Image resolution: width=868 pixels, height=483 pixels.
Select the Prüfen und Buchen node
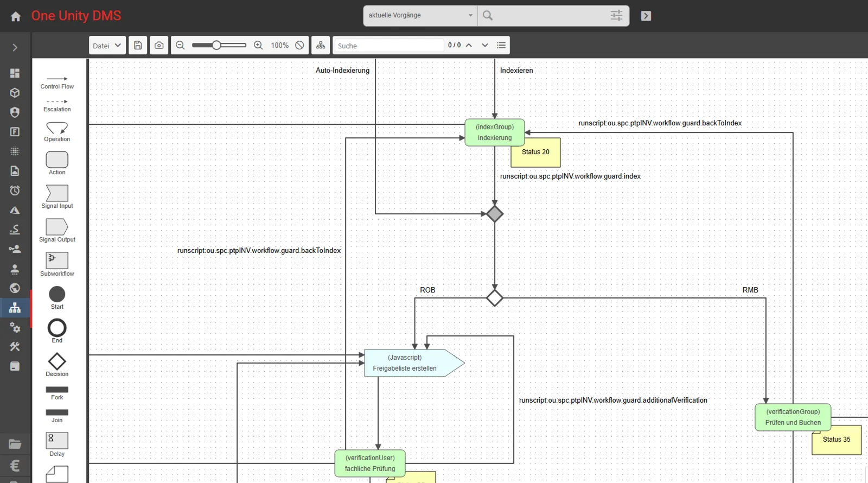[x=793, y=417]
